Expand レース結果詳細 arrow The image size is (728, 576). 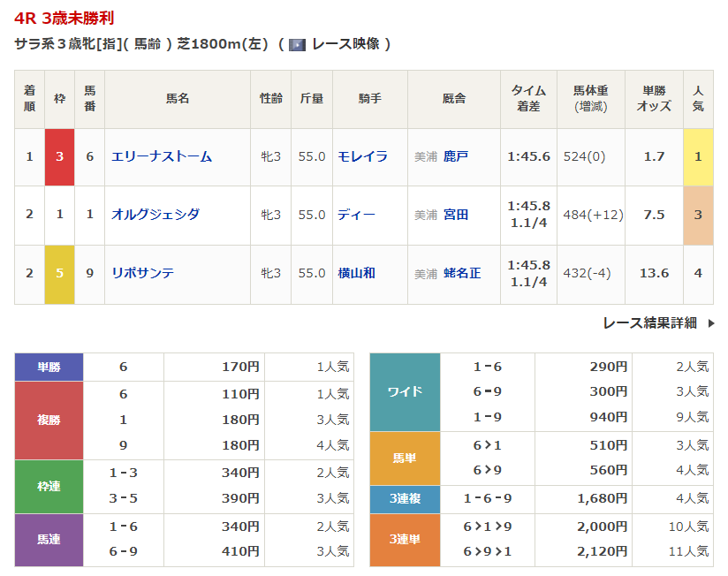coord(711,323)
